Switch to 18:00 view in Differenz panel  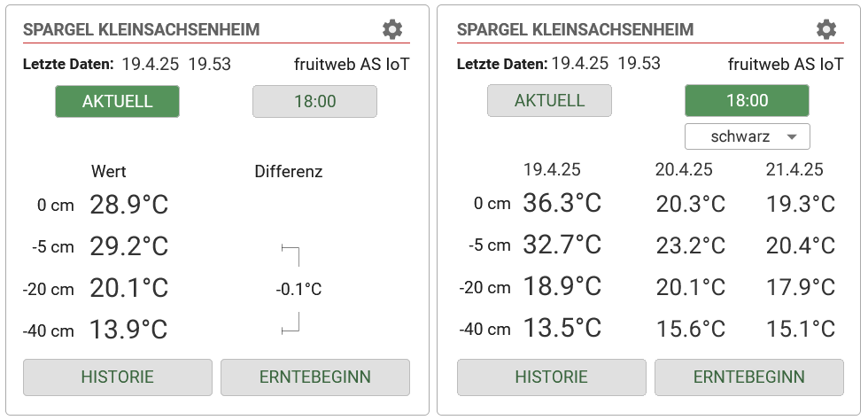tap(314, 101)
